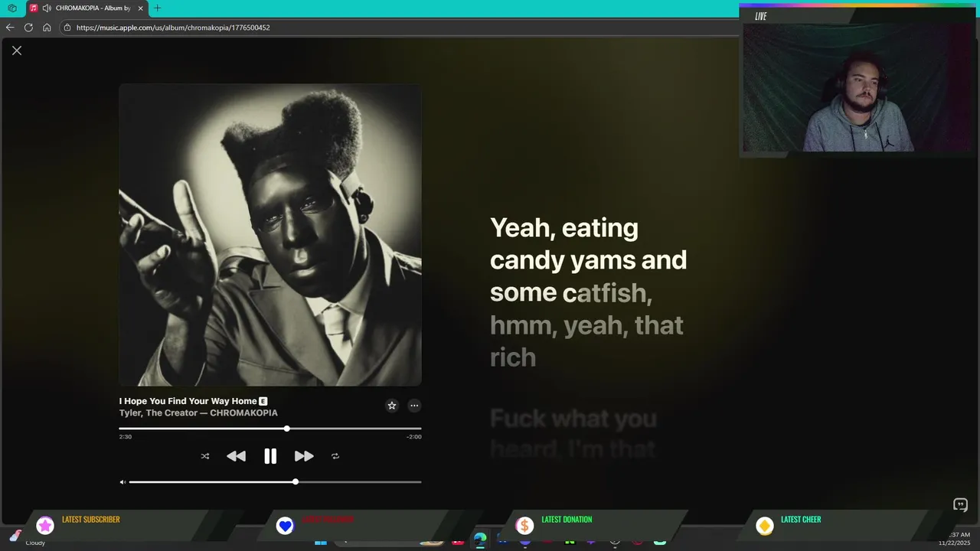The height and width of the screenshot is (551, 980).
Task: Click the volume slider track
Action: [276, 482]
